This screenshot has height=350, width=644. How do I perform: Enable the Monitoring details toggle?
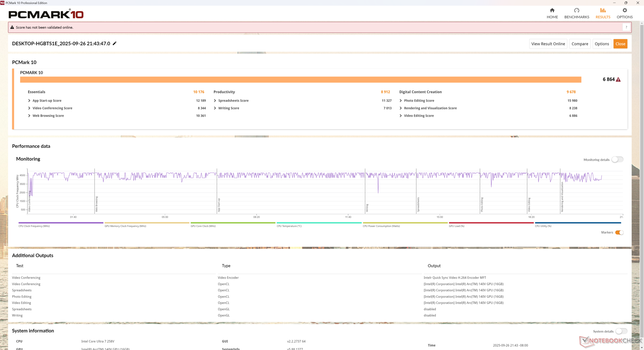(x=617, y=160)
